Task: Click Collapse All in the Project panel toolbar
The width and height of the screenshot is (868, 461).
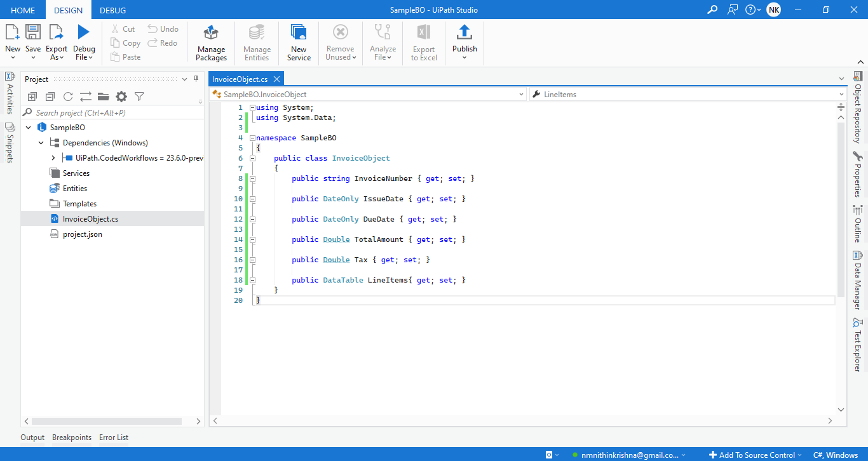Action: coord(50,97)
